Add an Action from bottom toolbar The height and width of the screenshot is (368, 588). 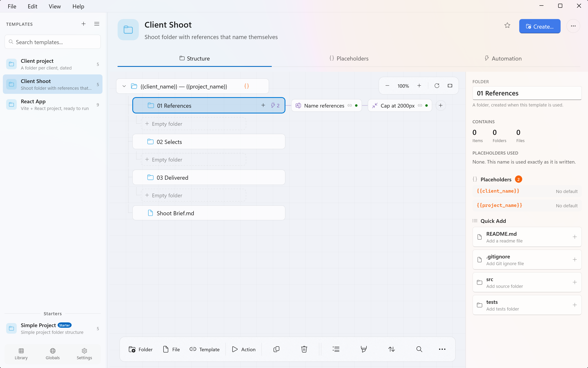[x=244, y=349]
